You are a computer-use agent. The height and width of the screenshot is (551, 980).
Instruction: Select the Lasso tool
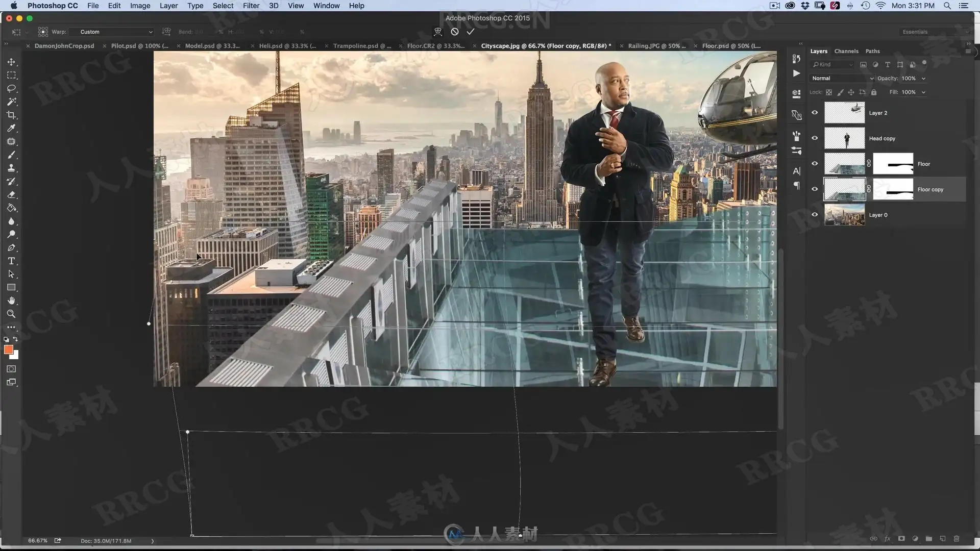11,88
